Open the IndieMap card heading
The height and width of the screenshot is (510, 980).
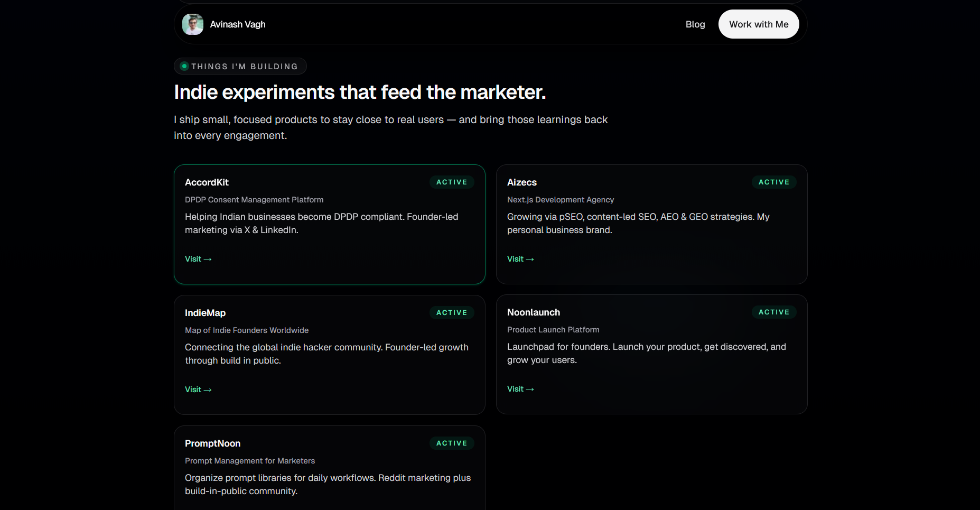(205, 313)
